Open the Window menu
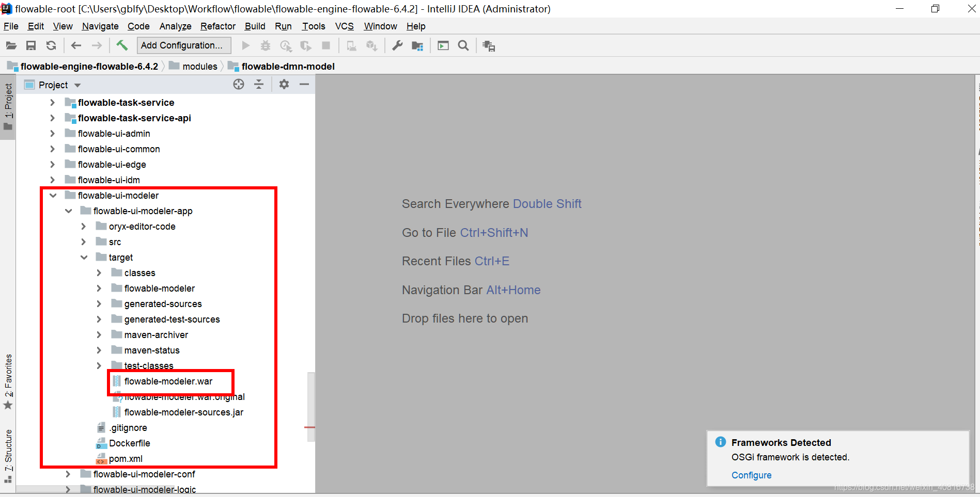 (x=380, y=26)
